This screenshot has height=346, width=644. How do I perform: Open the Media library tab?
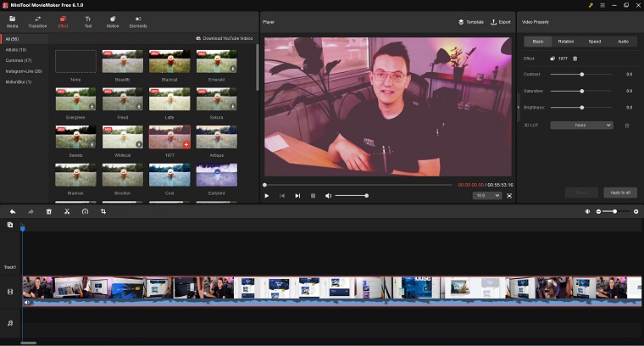[13, 22]
